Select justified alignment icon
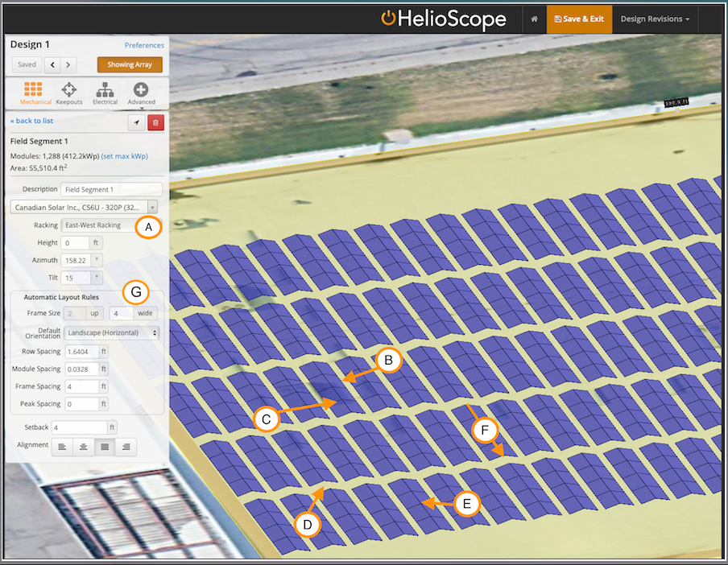The height and width of the screenshot is (565, 728). [x=105, y=447]
